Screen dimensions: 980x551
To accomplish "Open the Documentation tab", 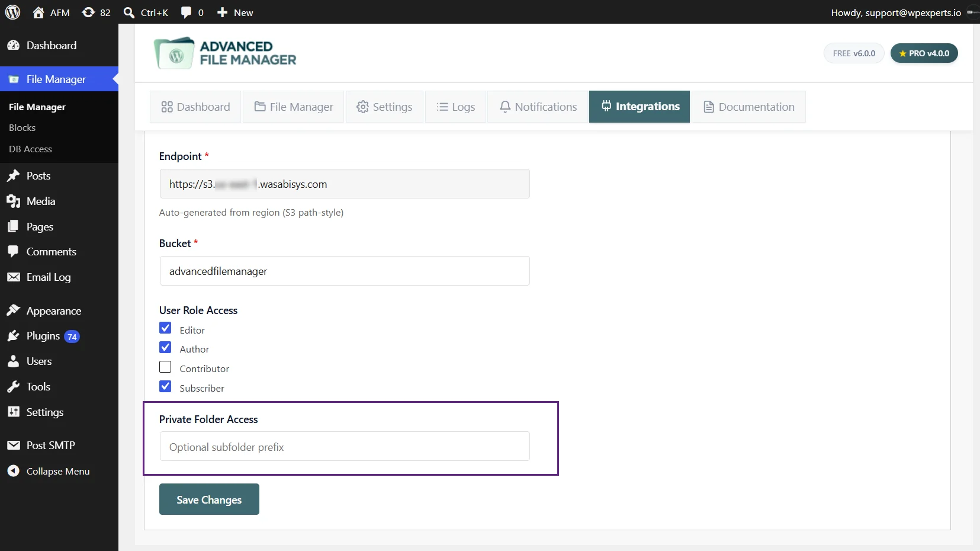I will [x=749, y=107].
